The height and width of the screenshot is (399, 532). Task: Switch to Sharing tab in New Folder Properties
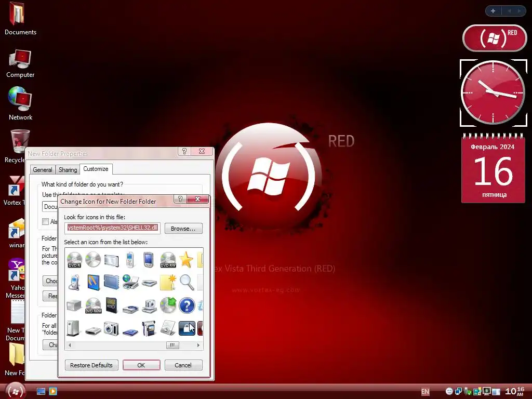[68, 170]
